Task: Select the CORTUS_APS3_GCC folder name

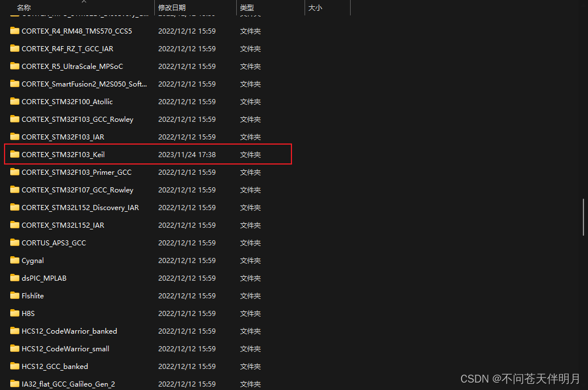Action: tap(54, 243)
